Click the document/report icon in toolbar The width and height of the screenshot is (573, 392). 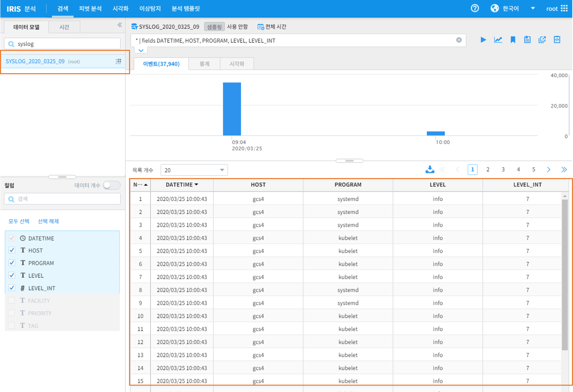coord(527,40)
